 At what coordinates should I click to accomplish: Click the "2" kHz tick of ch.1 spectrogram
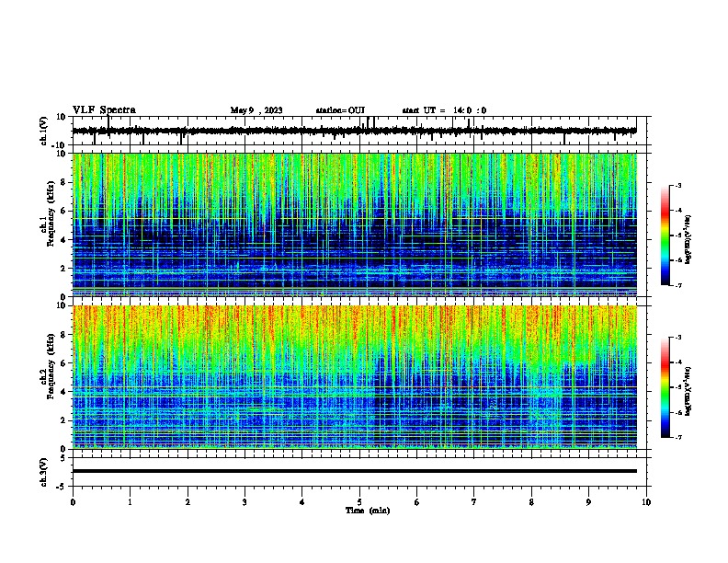[64, 269]
